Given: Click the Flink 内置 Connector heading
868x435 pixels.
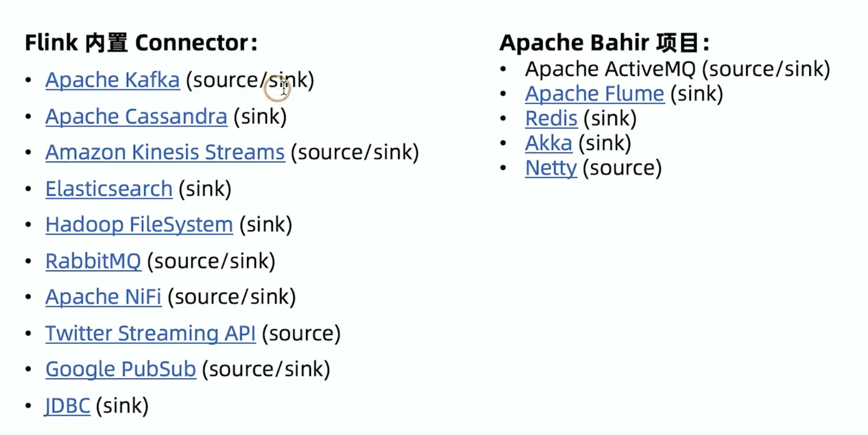Looking at the screenshot, I should pos(141,43).
